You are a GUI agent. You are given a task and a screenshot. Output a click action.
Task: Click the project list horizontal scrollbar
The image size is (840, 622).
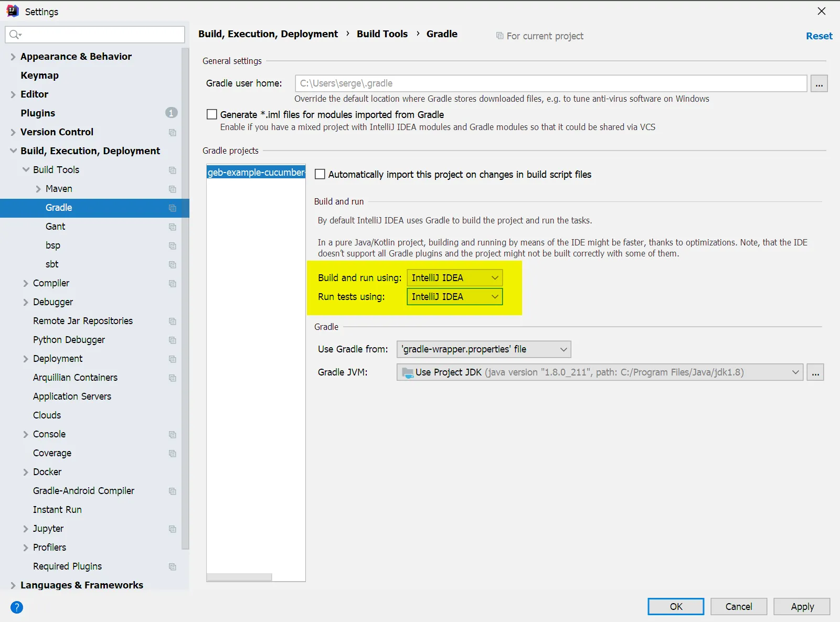(239, 577)
